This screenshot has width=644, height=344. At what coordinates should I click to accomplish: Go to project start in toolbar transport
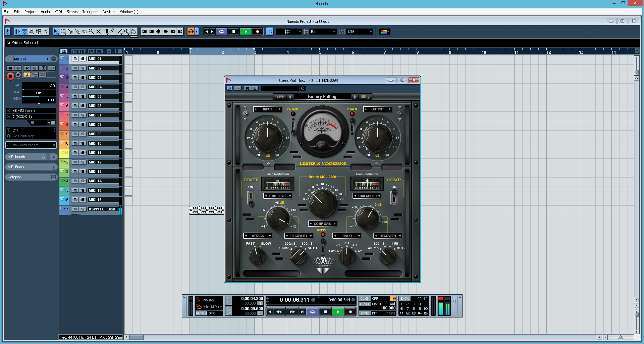point(206,32)
